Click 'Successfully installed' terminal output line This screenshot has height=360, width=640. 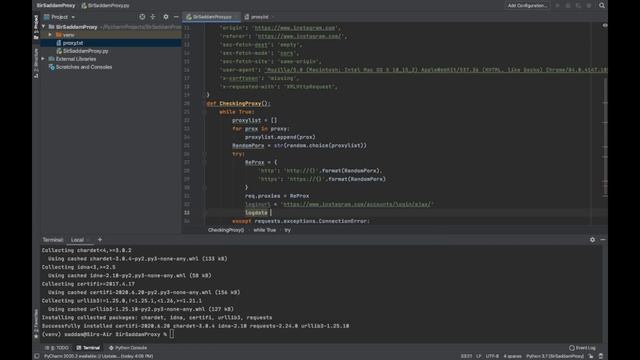click(x=195, y=326)
